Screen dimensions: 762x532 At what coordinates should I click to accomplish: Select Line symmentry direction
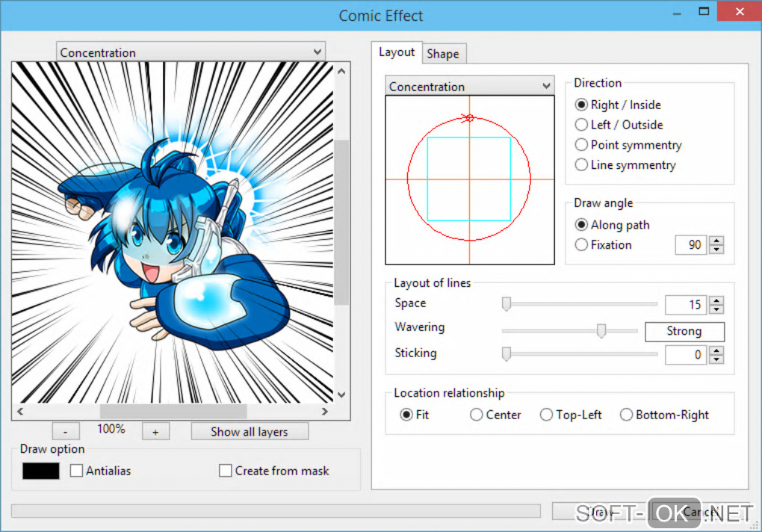(x=625, y=164)
